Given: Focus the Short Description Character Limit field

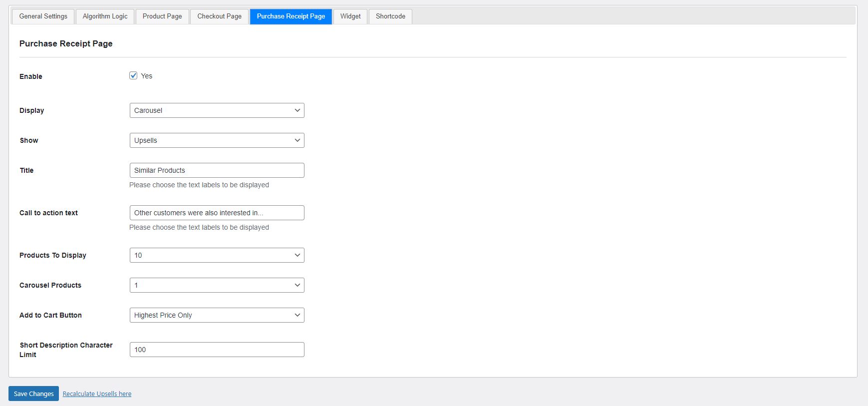Looking at the screenshot, I should [x=217, y=350].
